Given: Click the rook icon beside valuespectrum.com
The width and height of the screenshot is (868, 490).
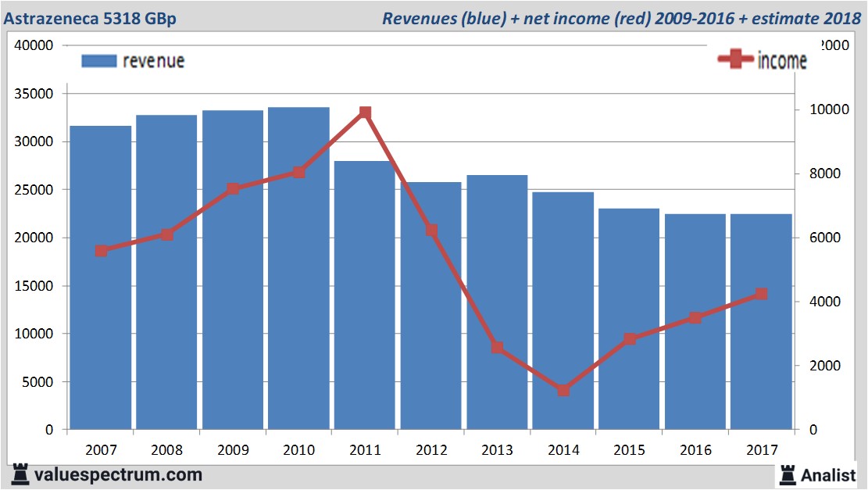Looking at the screenshot, I should 20,474.
